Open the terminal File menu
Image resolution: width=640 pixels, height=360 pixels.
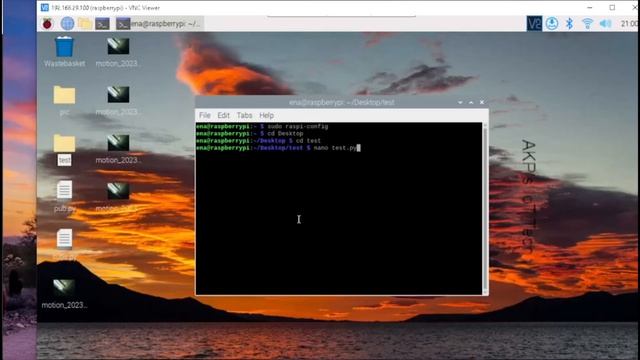(205, 115)
